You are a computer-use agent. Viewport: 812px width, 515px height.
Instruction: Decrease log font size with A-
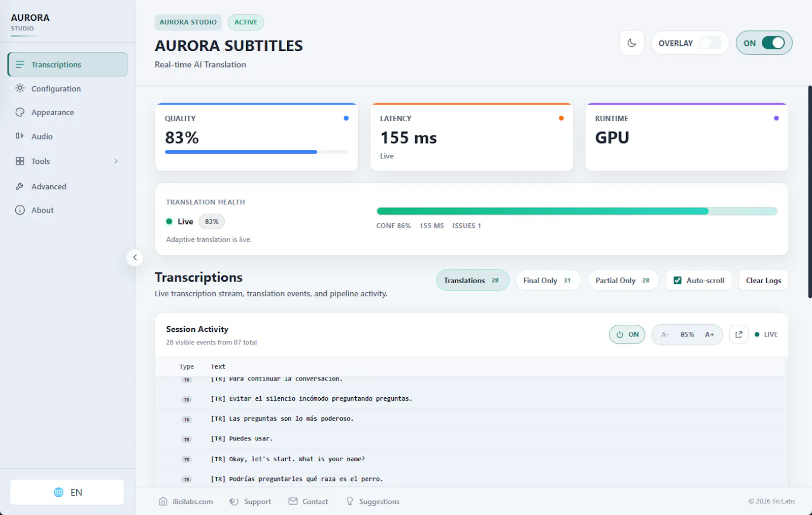coord(664,334)
